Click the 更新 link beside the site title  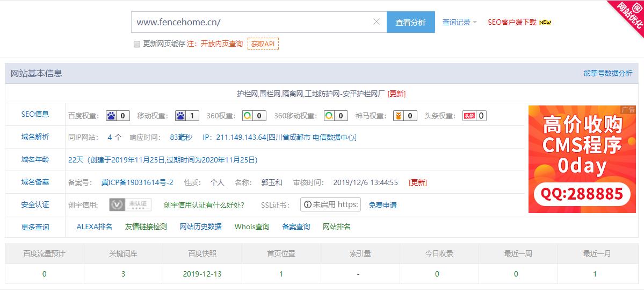tap(396, 94)
